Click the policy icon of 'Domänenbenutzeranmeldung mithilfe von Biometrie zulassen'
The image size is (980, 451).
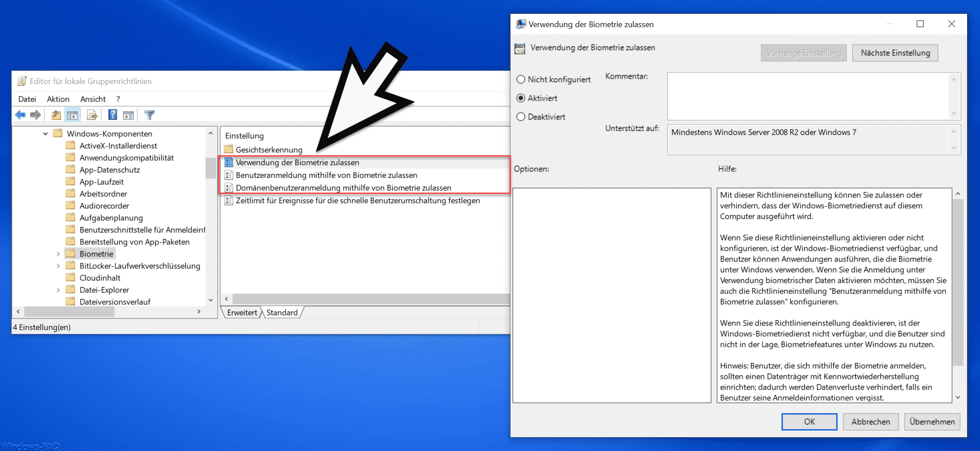[x=229, y=188]
